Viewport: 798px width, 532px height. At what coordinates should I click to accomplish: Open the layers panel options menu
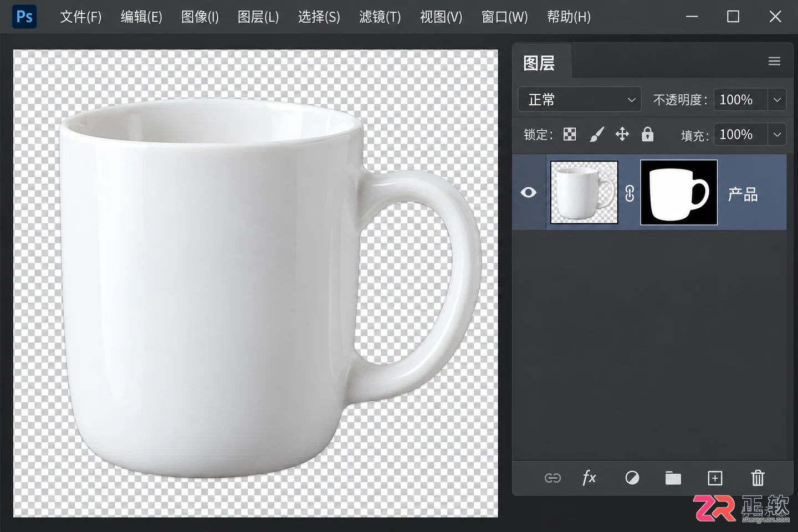[x=774, y=62]
